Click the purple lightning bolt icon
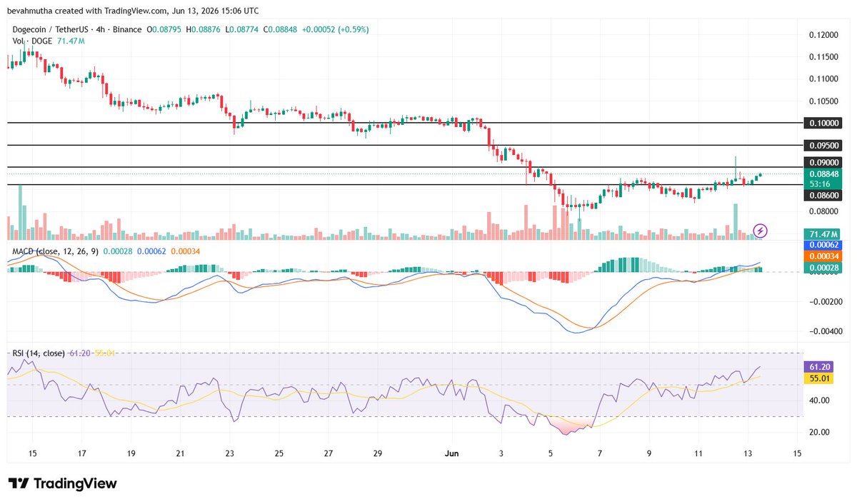The height and width of the screenshot is (504, 857). click(761, 231)
